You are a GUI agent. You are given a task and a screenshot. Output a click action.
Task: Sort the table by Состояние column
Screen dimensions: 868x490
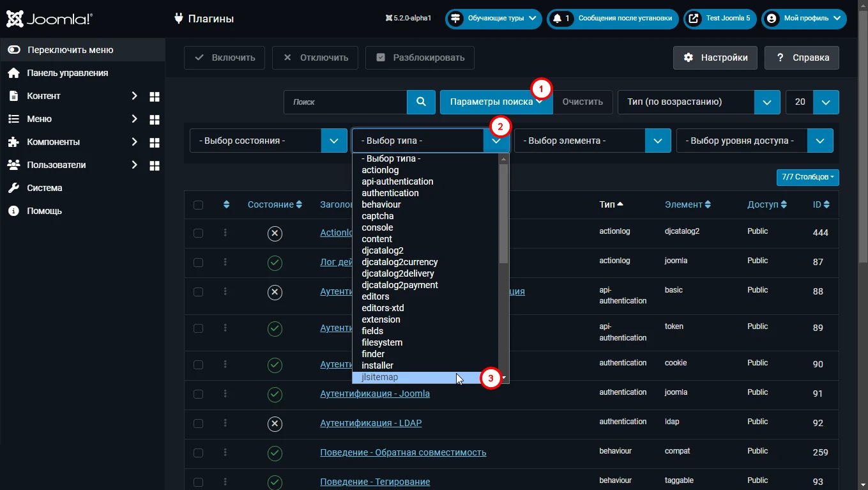click(x=275, y=204)
